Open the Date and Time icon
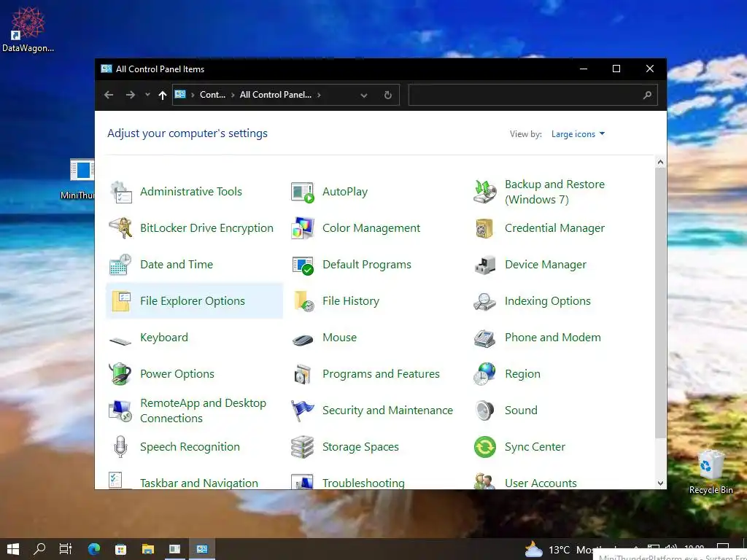Viewport: 747px width, 560px height. (x=120, y=265)
